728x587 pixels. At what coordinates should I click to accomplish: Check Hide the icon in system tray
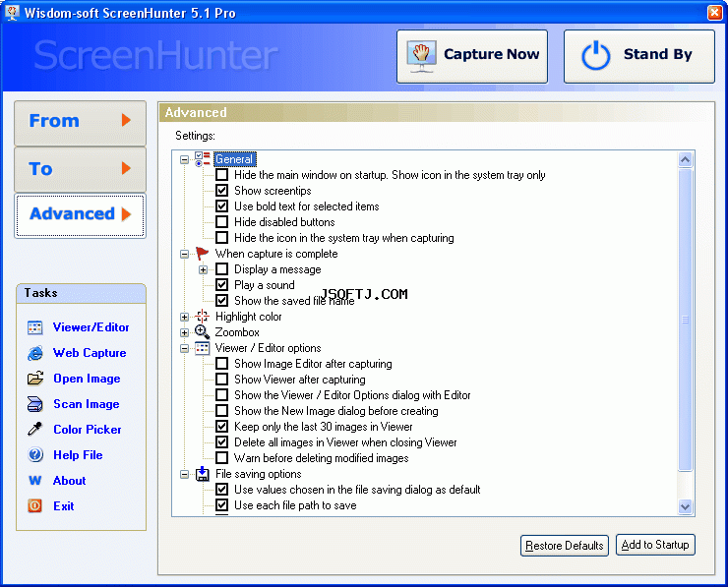(222, 238)
